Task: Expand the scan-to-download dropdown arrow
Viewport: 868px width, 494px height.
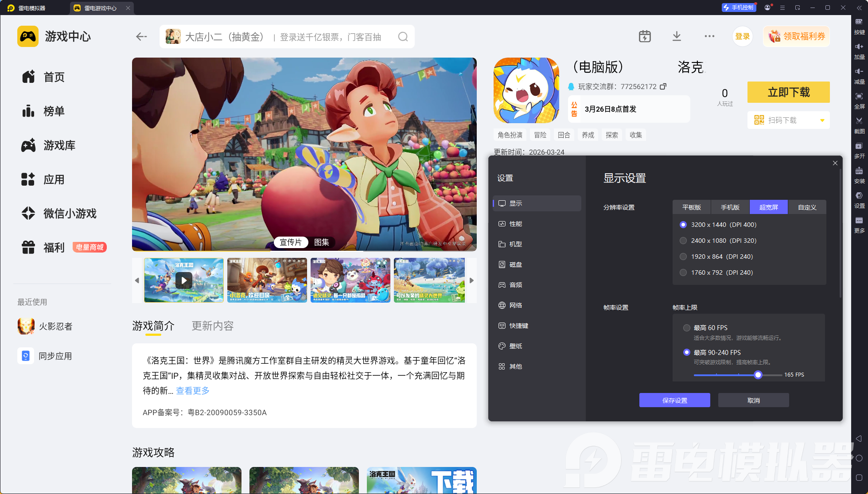Action: point(822,121)
